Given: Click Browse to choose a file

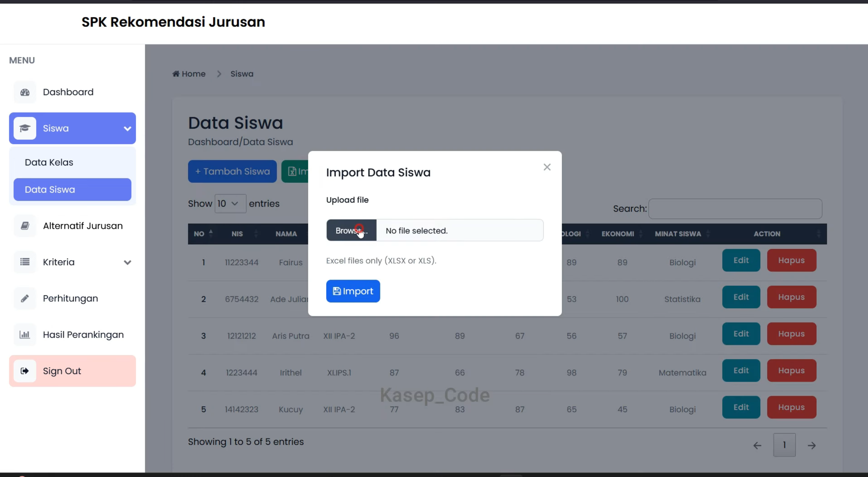Looking at the screenshot, I should 351,231.
